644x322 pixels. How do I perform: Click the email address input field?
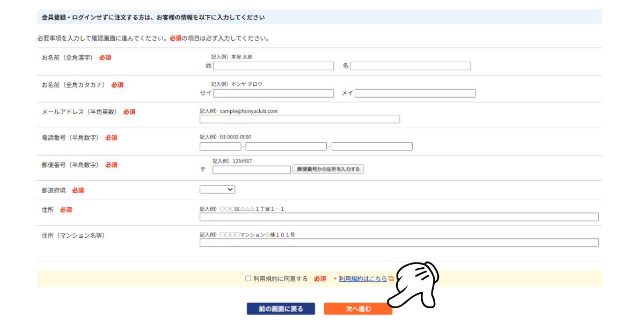299,119
